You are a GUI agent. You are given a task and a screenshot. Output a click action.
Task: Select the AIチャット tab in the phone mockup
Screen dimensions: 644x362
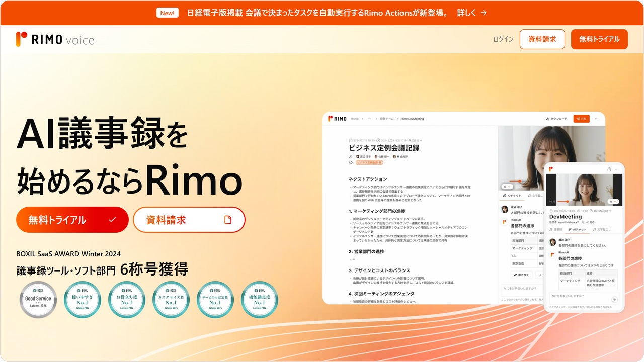[577, 229]
